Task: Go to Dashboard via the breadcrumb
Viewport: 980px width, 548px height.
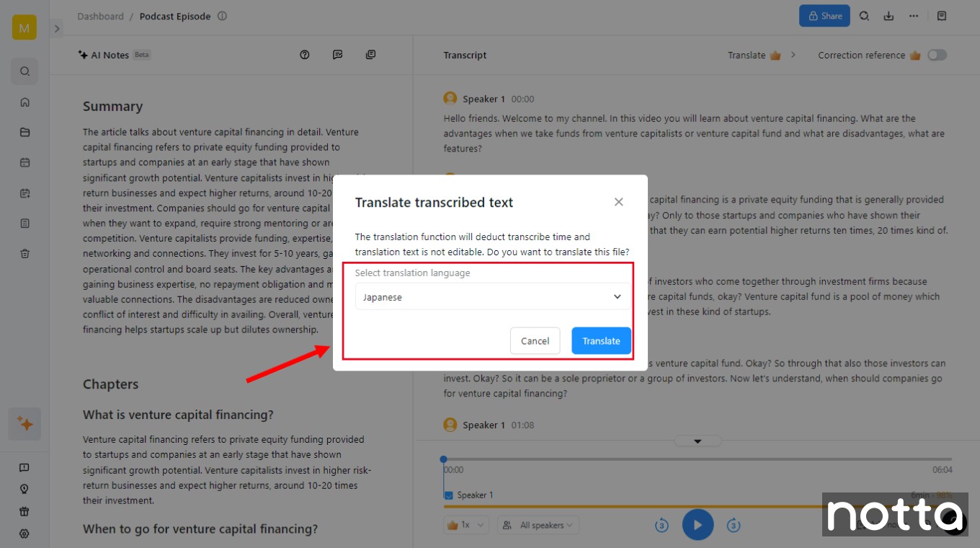Action: point(99,15)
